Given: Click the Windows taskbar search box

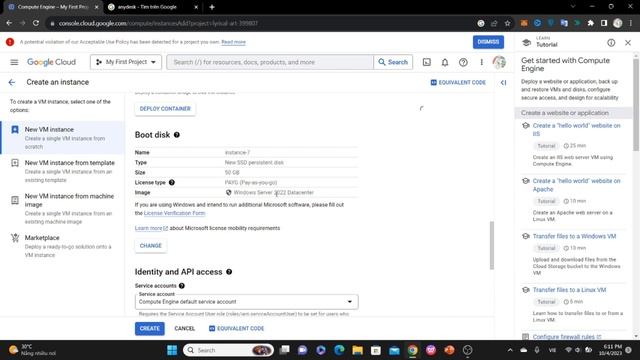Looking at the screenshot, I should 228,350.
